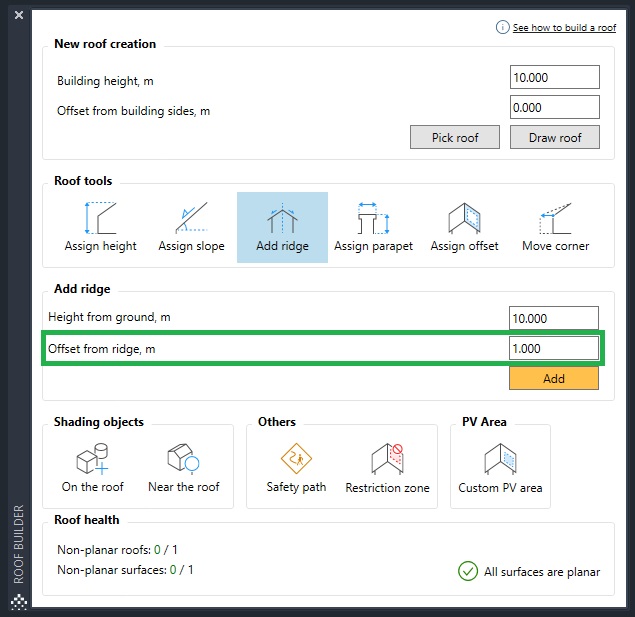Viewport: 635px width, 617px height.
Task: Open 'See how to build a roof' link
Action: [x=564, y=28]
